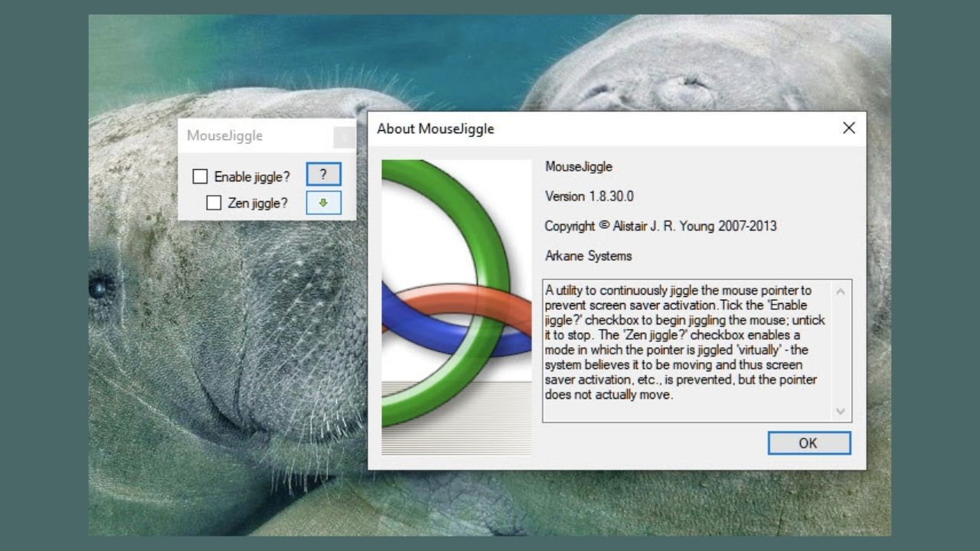Click the Arkane Systems label
The height and width of the screenshot is (551, 980).
tap(588, 256)
